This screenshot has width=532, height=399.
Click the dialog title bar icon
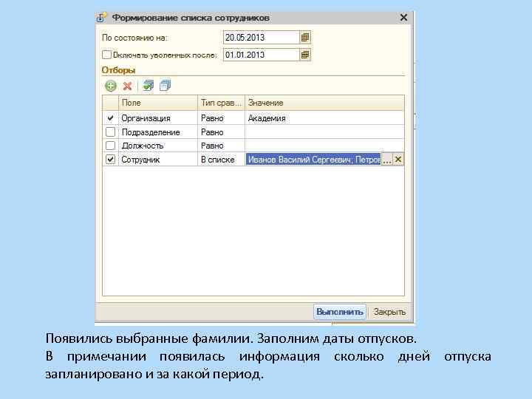[x=101, y=17]
